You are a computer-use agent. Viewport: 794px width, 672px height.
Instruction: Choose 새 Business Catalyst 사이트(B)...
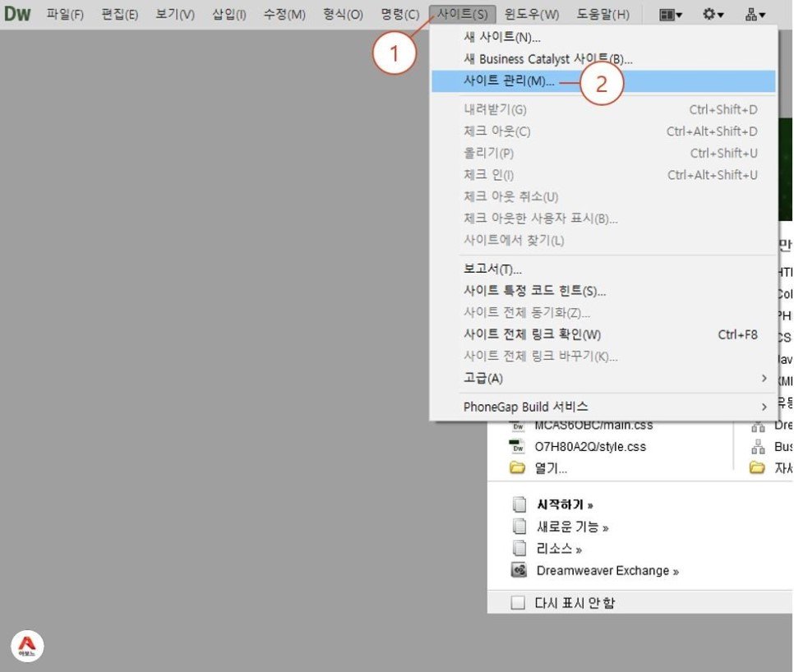coord(602,58)
